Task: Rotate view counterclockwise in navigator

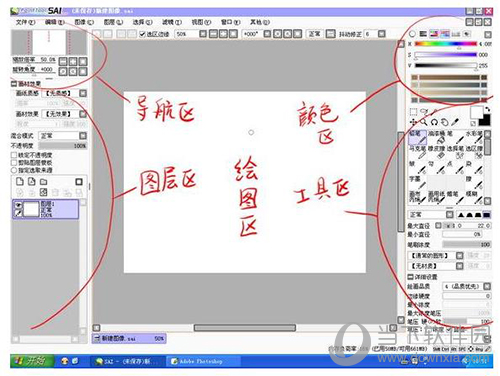Action: 63,71
